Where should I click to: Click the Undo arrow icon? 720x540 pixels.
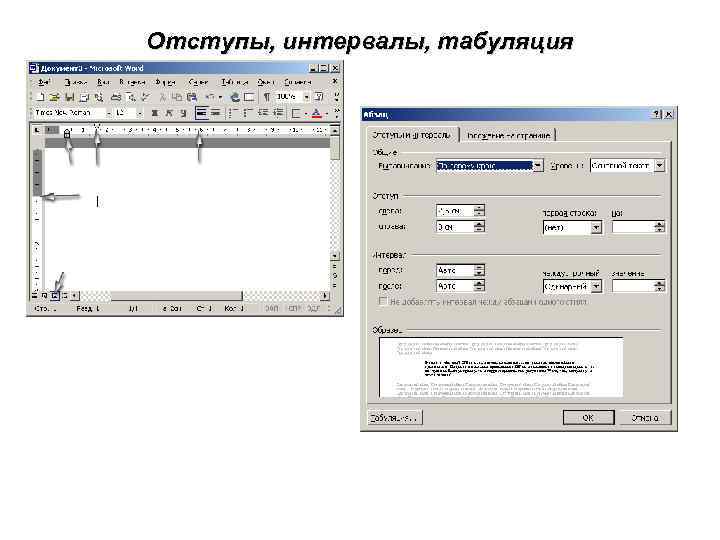click(209, 97)
